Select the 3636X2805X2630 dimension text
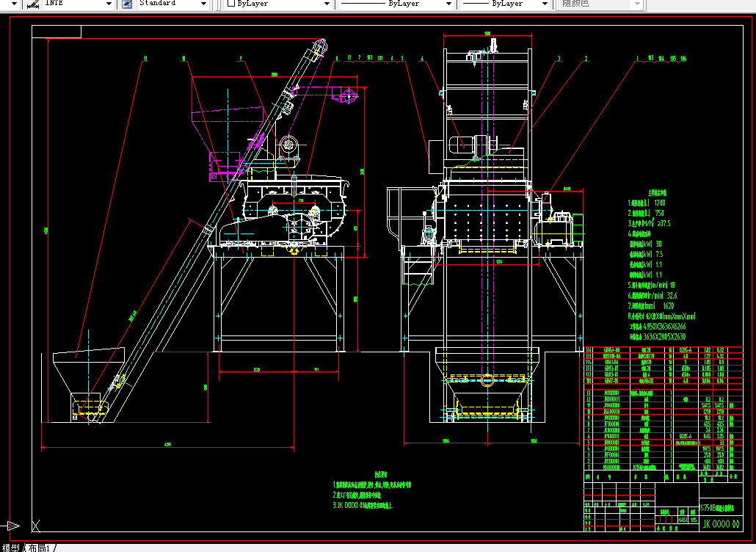756x552 pixels. pos(664,337)
